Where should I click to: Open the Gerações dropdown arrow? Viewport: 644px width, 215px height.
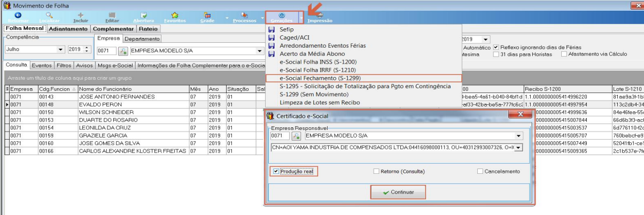point(301,17)
